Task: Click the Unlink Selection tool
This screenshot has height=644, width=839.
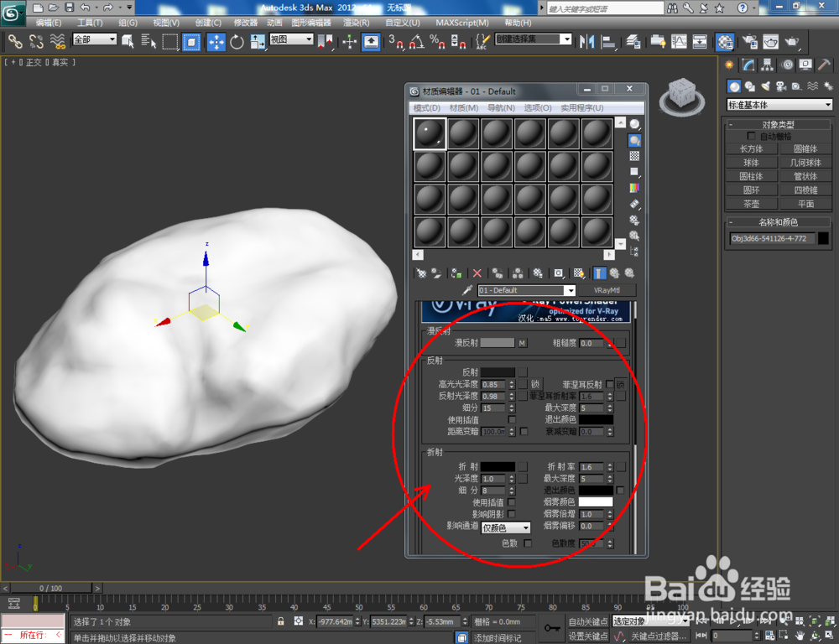Action: [36, 41]
